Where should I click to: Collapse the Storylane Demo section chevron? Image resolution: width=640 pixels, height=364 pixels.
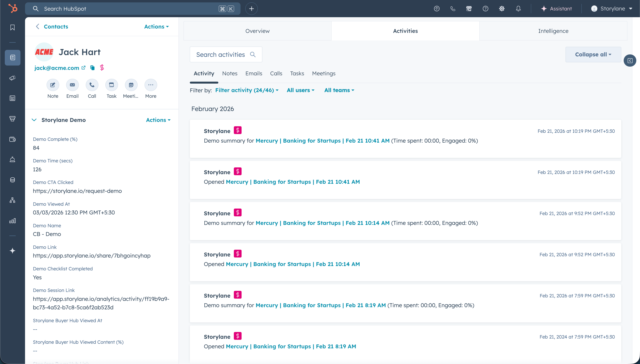34,120
